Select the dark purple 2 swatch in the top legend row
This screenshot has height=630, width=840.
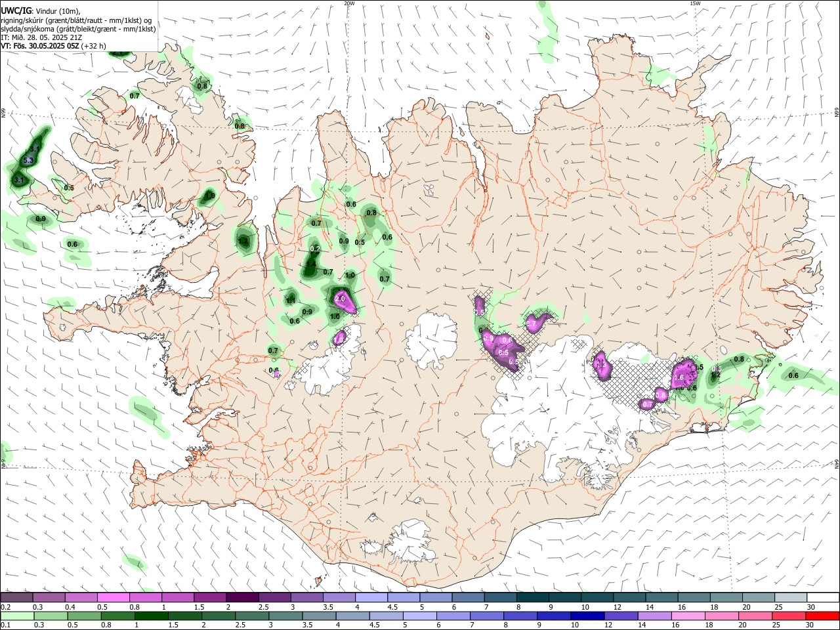(242, 598)
